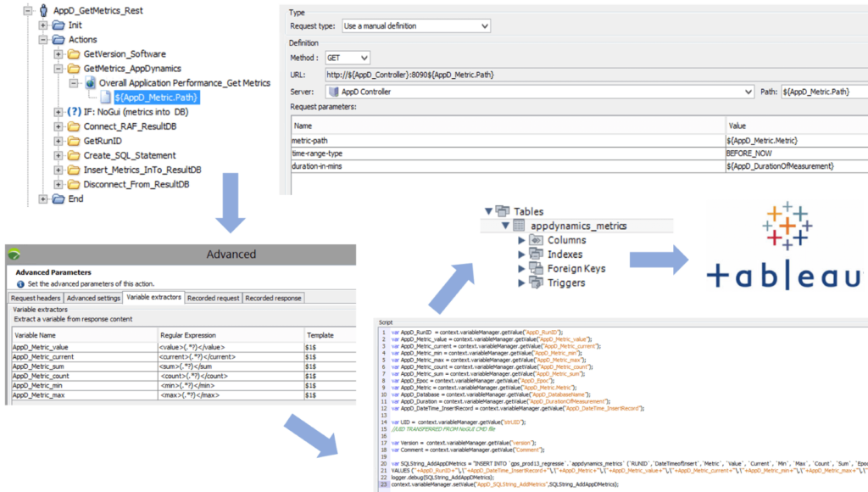Click the Actions folder icon

click(x=58, y=39)
